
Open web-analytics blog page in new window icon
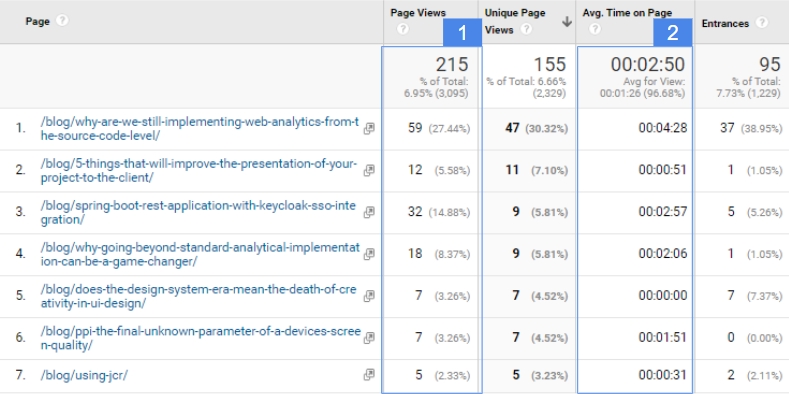point(369,129)
